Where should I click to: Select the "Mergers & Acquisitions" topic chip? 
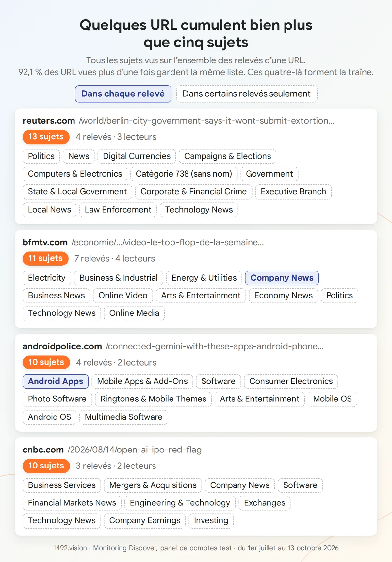153,485
